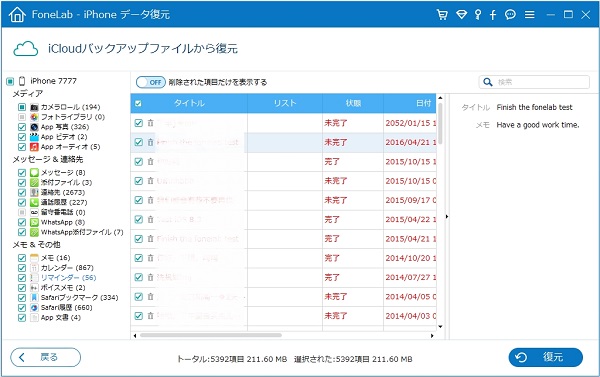Toggle the iPhone 7777 device checkbox
600x377 pixels.
tap(10, 81)
